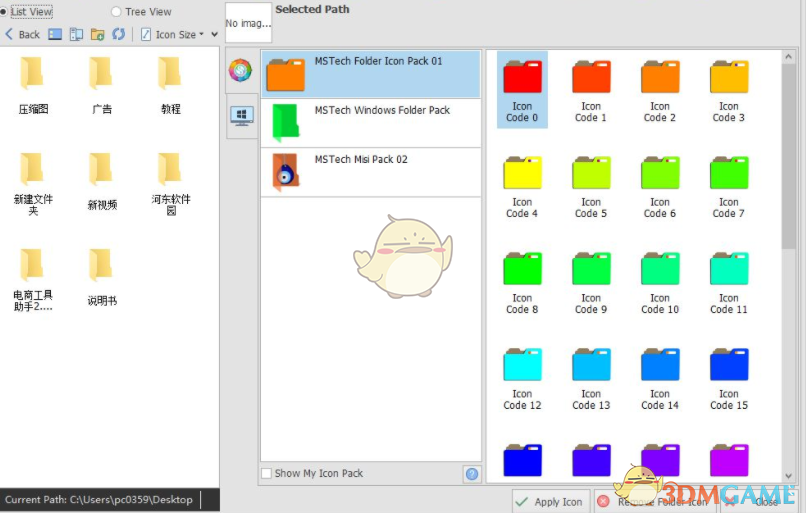806x513 pixels.
Task: Select the 压缩图 folder
Action: pyautogui.click(x=33, y=85)
